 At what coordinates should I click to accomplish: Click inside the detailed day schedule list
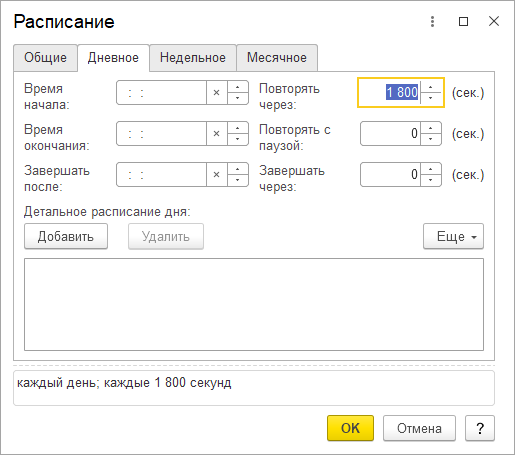tap(254, 304)
